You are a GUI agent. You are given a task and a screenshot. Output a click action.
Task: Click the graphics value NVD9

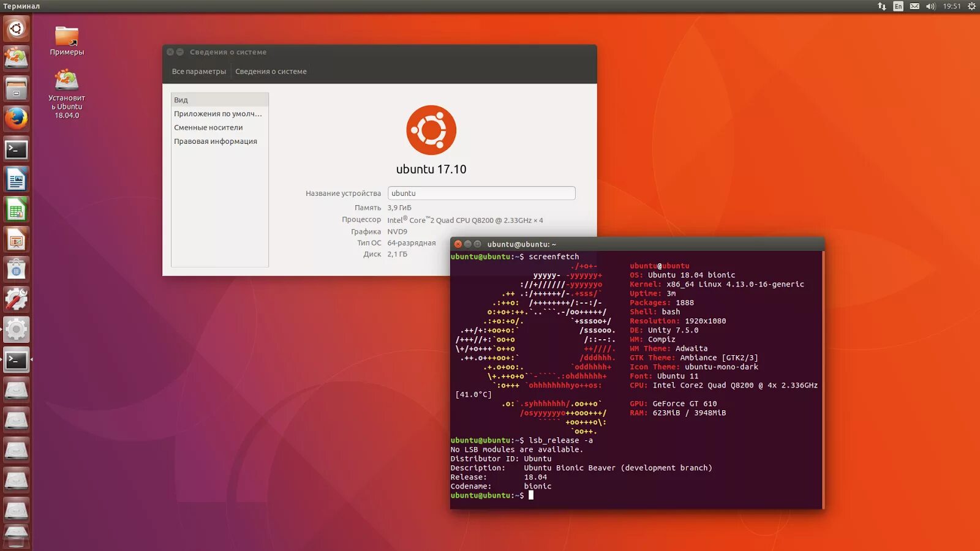click(397, 231)
